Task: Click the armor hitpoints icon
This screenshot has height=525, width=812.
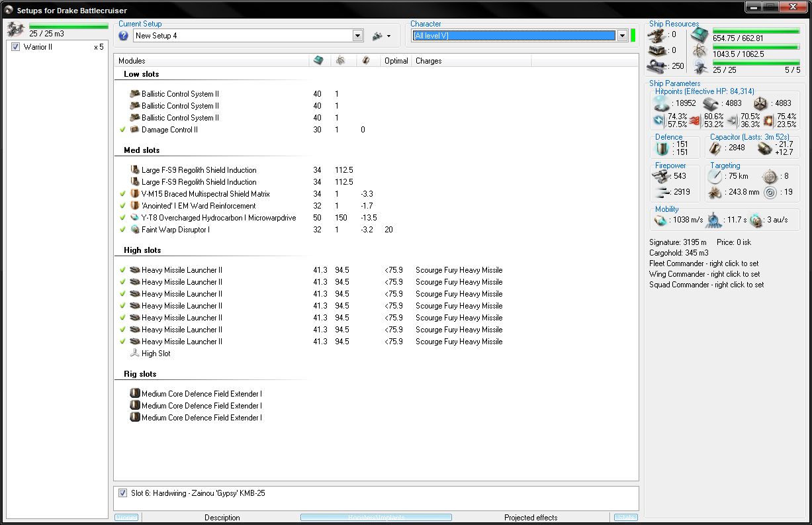Action: [x=711, y=103]
